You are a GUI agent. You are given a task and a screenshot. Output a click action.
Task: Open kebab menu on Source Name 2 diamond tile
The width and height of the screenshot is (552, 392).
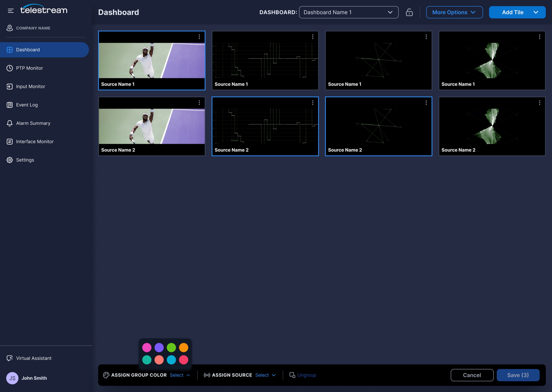coord(539,102)
